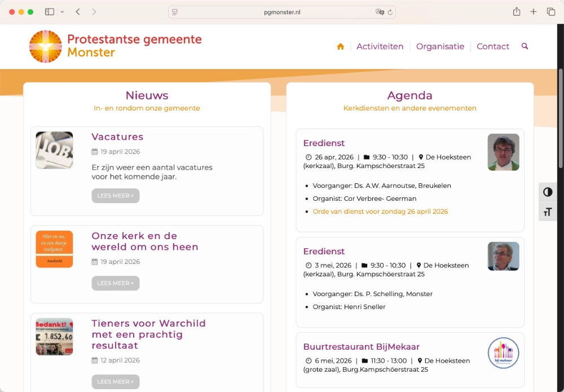Click LEES MEER under Vacatures
Screen dimensions: 564x392
click(x=115, y=195)
